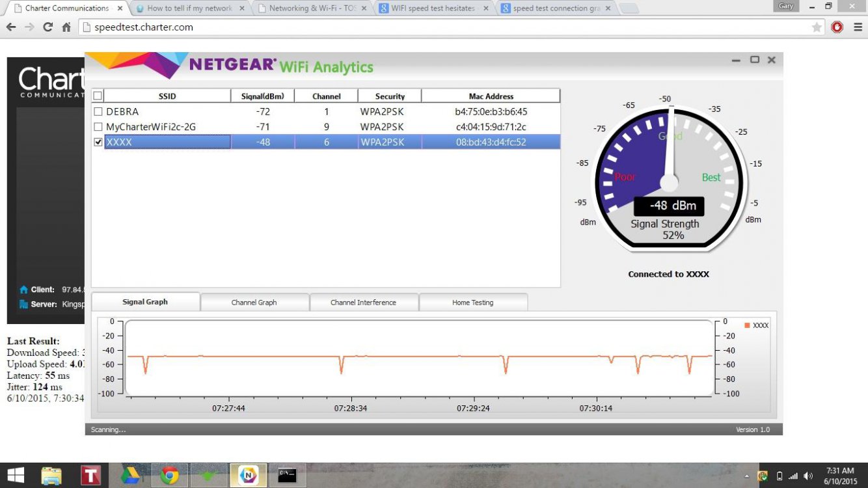Click the Chrome back arrow
The image size is (868, 488).
click(x=11, y=27)
